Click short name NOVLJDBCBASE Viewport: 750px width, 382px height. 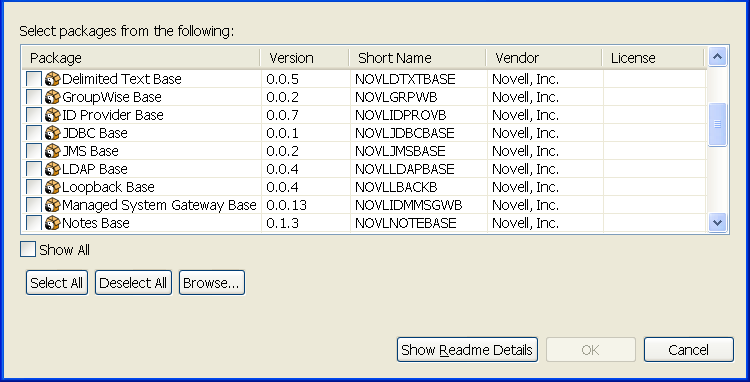coord(405,133)
